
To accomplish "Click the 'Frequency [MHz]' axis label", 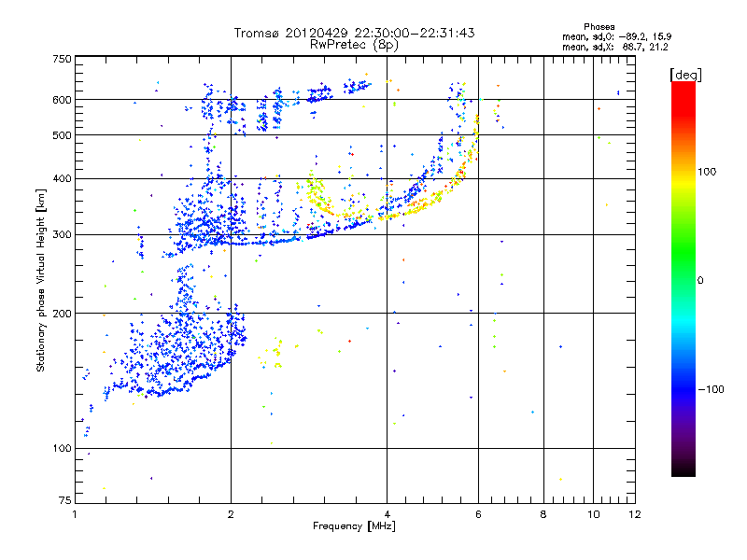I will click(x=354, y=526).
